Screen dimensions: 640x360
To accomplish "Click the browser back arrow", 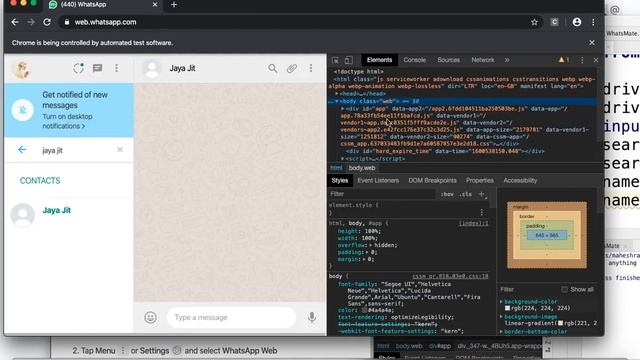I will tap(15, 22).
